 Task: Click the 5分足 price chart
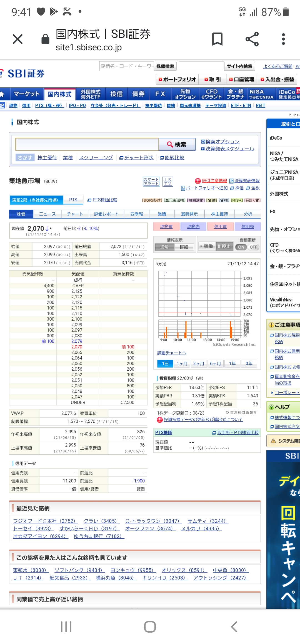[x=207, y=305]
